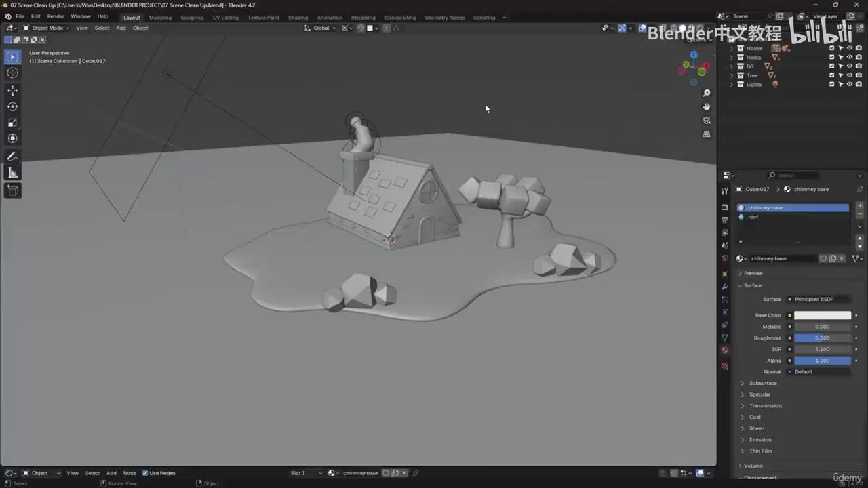Select the Select Box tool
868x488 pixels.
[12, 57]
